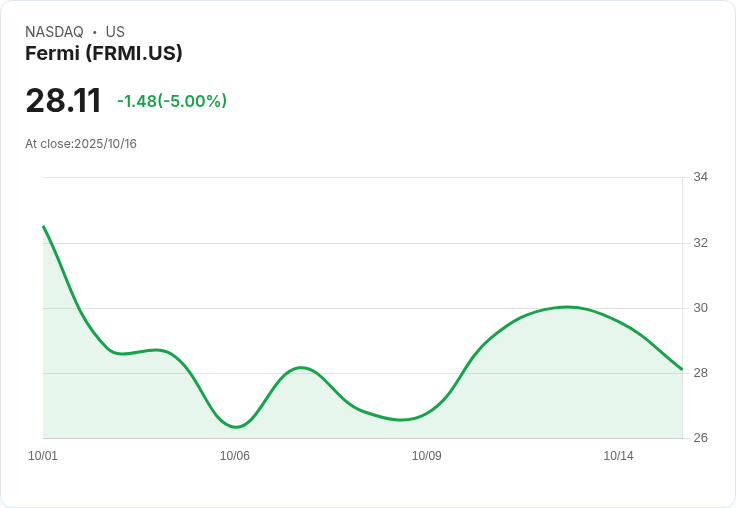Click the At close date text
The image size is (736, 508).
point(81,144)
